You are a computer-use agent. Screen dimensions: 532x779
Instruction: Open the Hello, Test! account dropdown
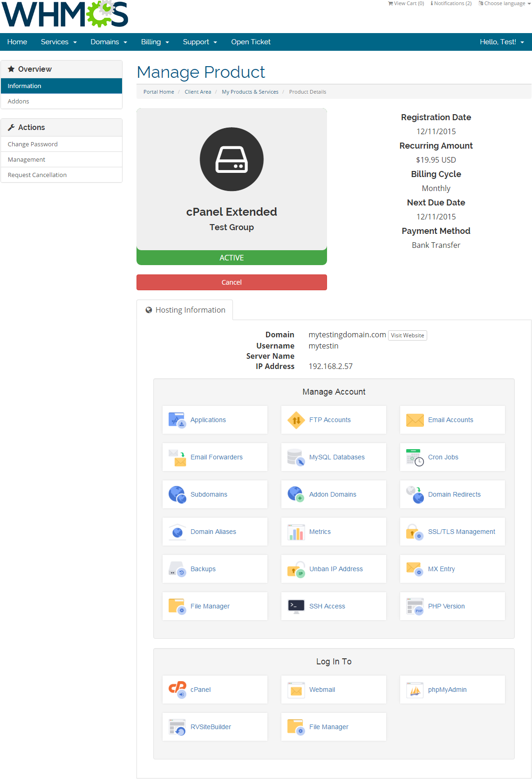pyautogui.click(x=502, y=42)
